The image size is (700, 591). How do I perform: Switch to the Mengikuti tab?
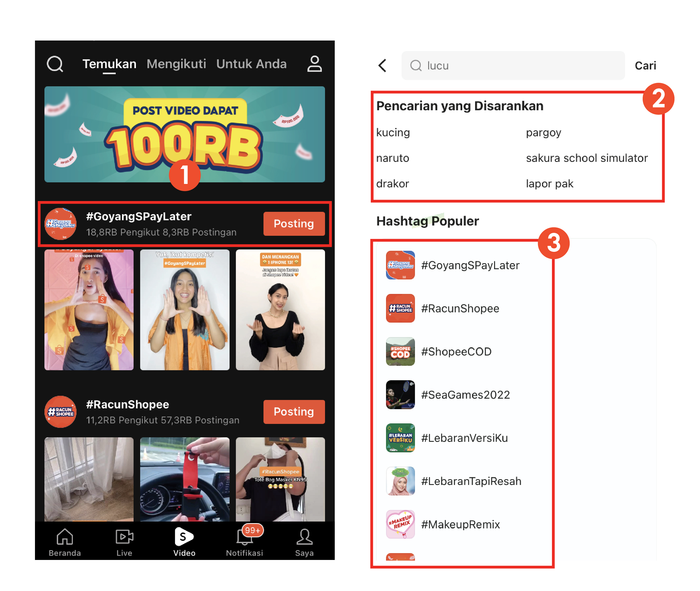(x=176, y=64)
